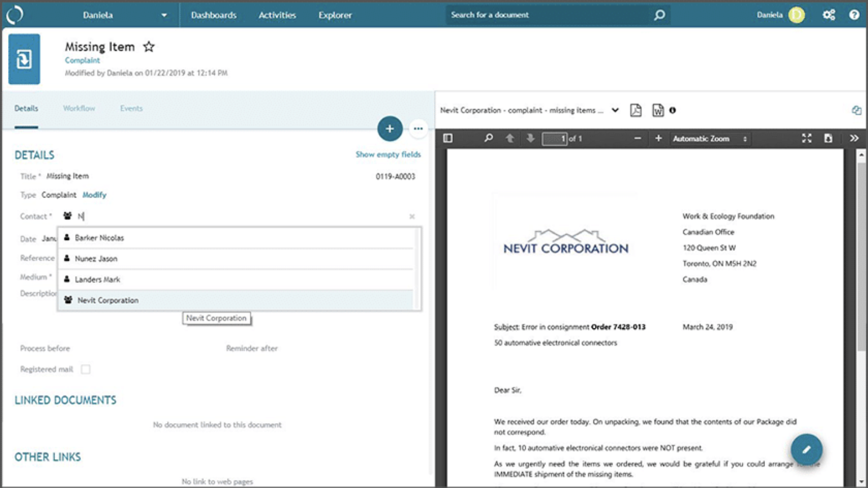This screenshot has width=868, height=488.
Task: Click the copy icon at viewer top right
Action: pyautogui.click(x=857, y=110)
